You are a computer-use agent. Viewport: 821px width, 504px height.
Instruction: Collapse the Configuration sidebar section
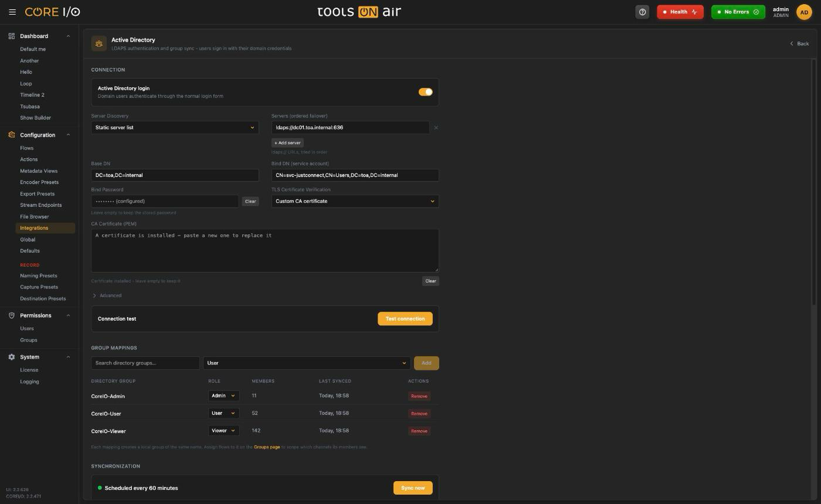(68, 135)
